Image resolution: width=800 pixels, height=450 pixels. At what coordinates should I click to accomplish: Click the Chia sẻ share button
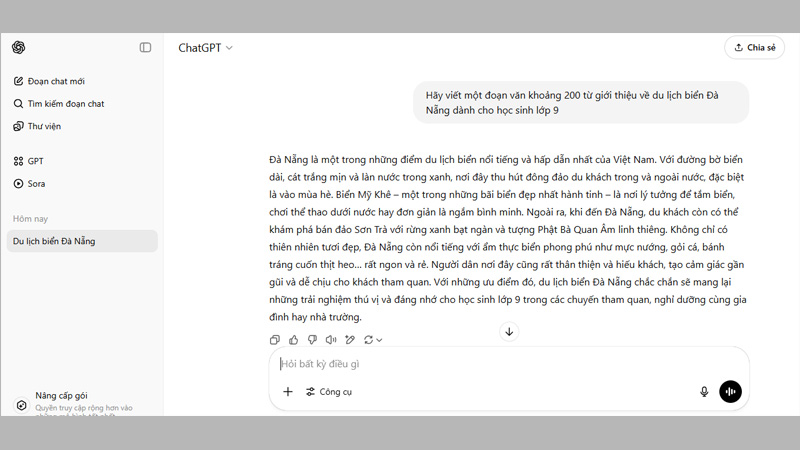[755, 47]
